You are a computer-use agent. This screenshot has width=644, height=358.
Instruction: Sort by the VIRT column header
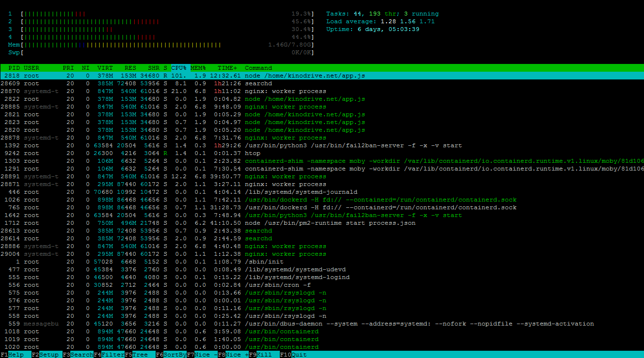click(105, 68)
